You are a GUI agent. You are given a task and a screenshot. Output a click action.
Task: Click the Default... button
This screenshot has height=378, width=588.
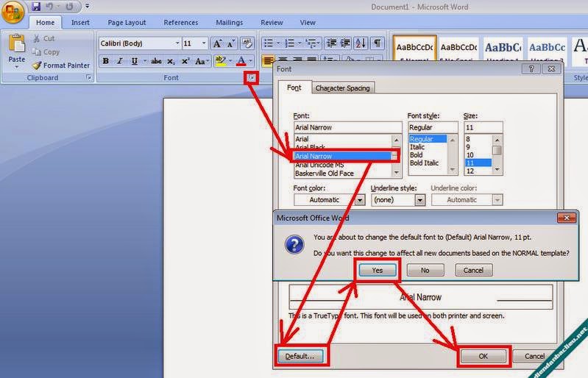tap(300, 356)
